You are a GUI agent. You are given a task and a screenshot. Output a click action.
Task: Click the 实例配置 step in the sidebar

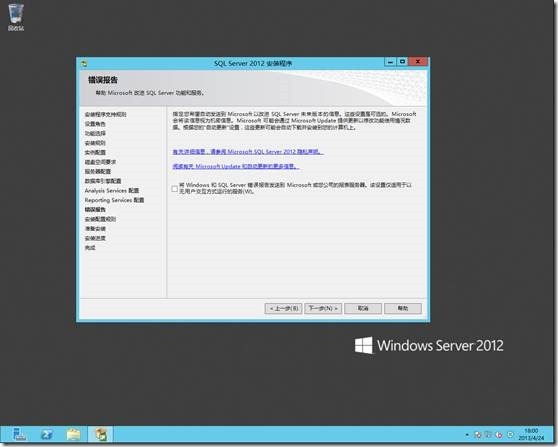[95, 152]
